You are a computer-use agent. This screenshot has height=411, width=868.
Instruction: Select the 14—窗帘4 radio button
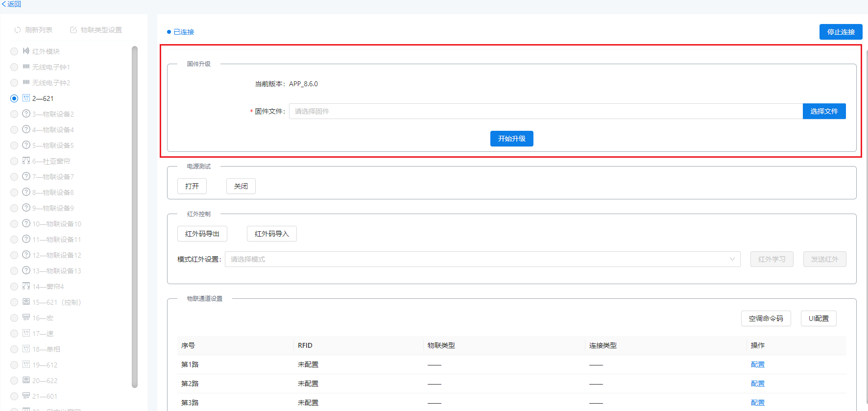coord(14,287)
